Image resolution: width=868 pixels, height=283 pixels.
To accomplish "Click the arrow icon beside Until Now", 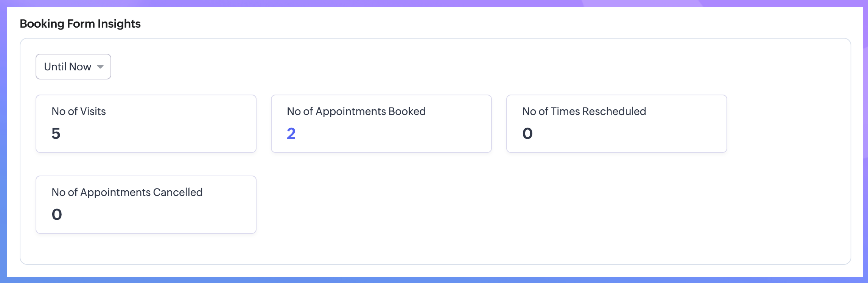I will (100, 67).
